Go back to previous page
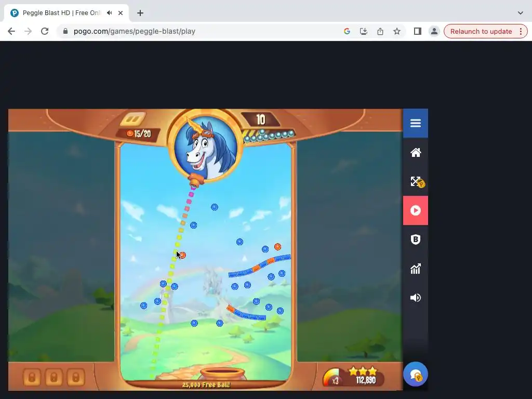Image resolution: width=532 pixels, height=399 pixels. pos(11,31)
